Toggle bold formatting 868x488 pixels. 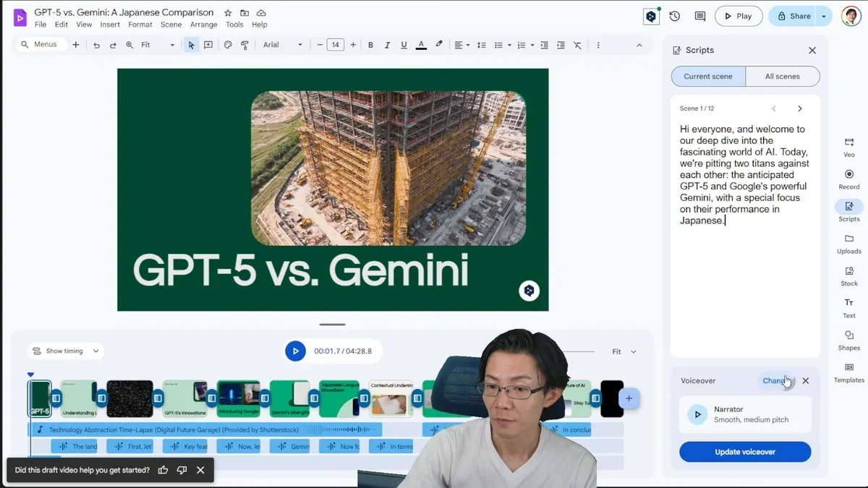(370, 45)
